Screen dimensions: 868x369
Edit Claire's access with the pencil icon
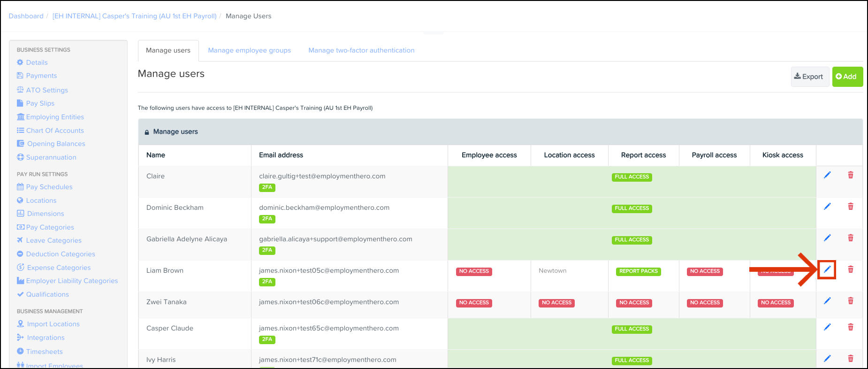[827, 175]
